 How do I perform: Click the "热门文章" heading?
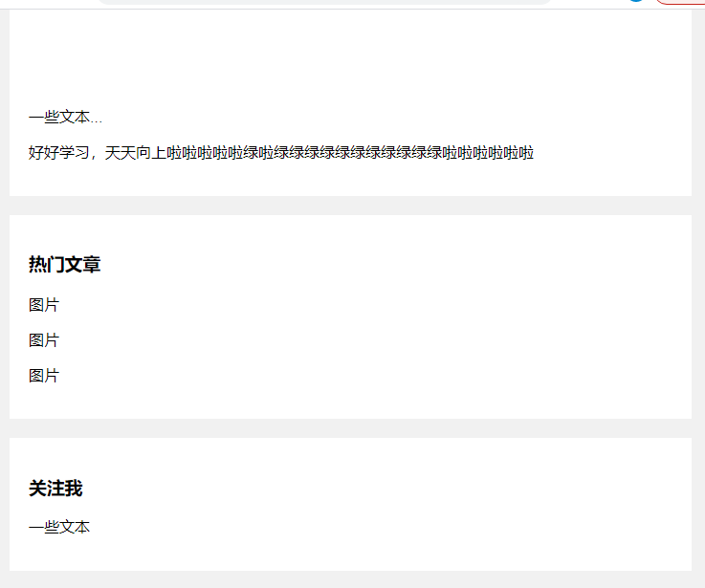coord(64,264)
